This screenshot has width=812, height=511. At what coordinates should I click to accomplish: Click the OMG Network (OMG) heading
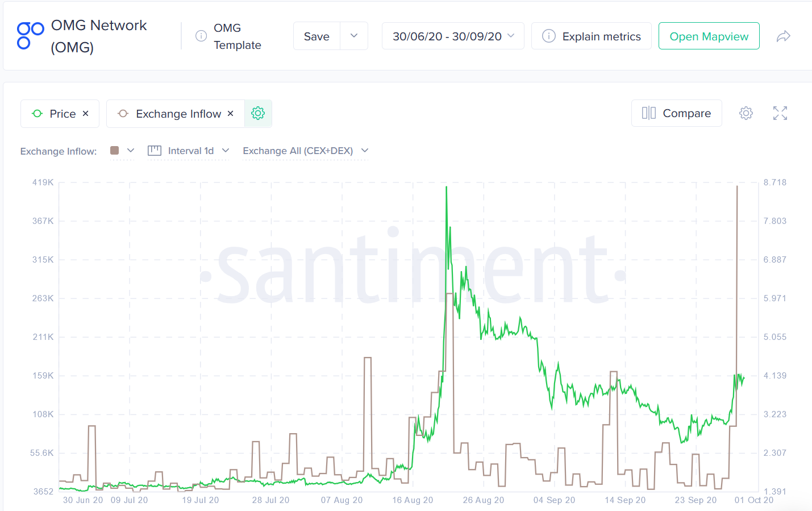(x=99, y=36)
